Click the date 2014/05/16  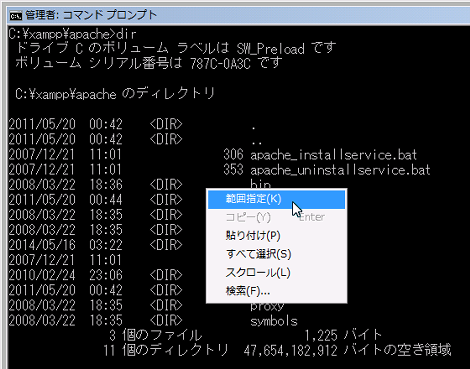[x=42, y=245]
